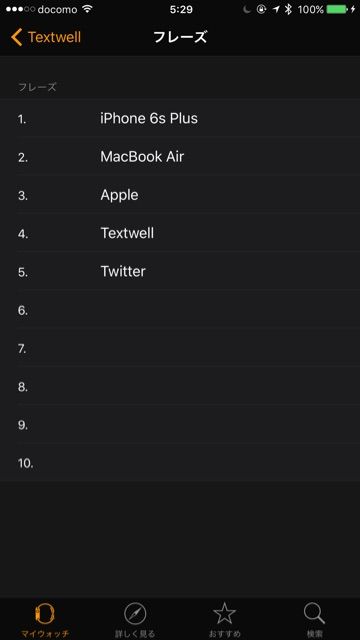Tap the back chevron arrow

pos(16,37)
